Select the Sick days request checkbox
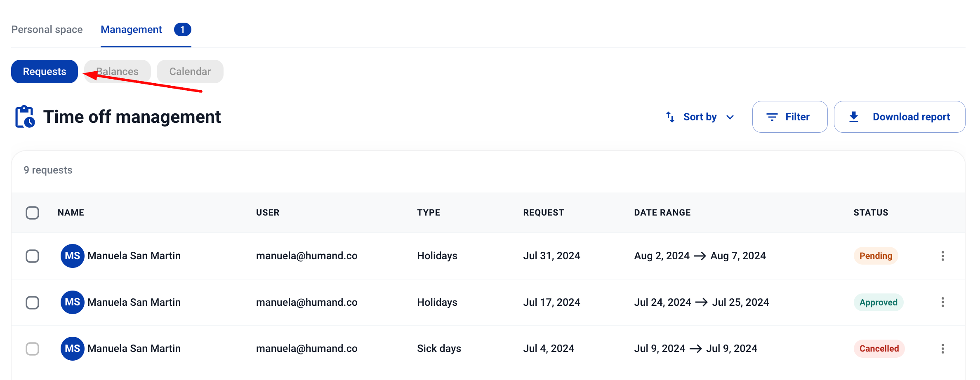The width and height of the screenshot is (980, 380). coord(32,349)
